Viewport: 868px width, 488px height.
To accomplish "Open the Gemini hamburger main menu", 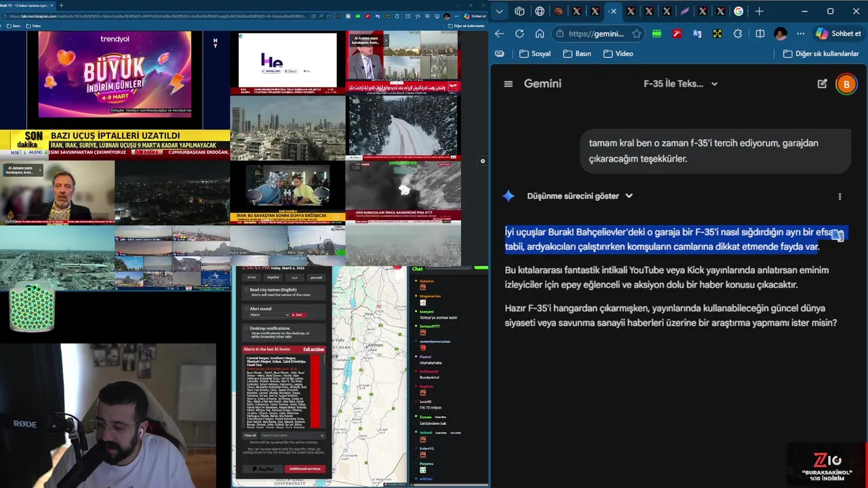I will click(x=508, y=83).
